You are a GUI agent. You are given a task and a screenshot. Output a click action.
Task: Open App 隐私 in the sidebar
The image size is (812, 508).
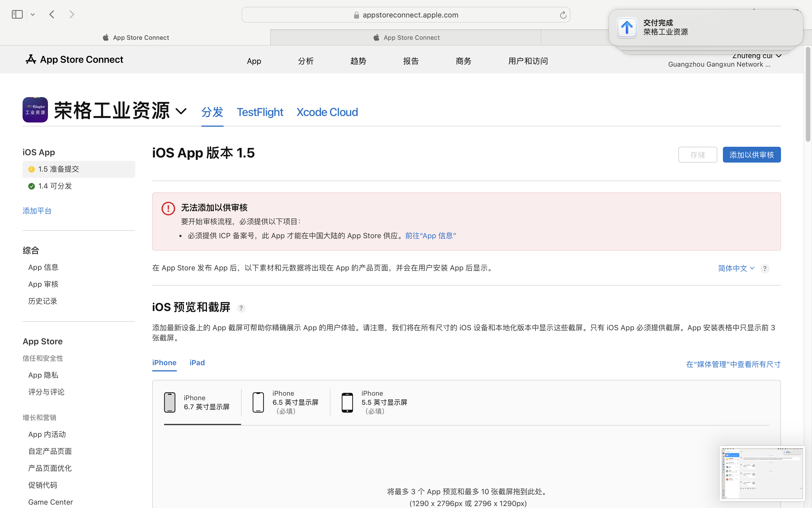tap(43, 375)
